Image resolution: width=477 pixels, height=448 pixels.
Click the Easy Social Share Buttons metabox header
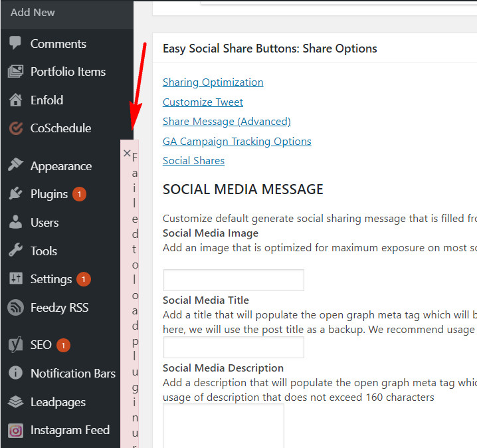(x=314, y=49)
